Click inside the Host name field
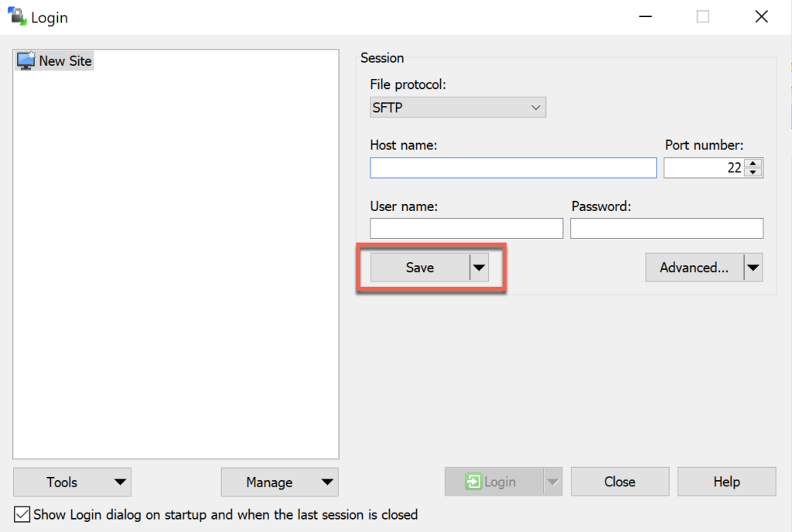The height and width of the screenshot is (532, 792). tap(513, 167)
